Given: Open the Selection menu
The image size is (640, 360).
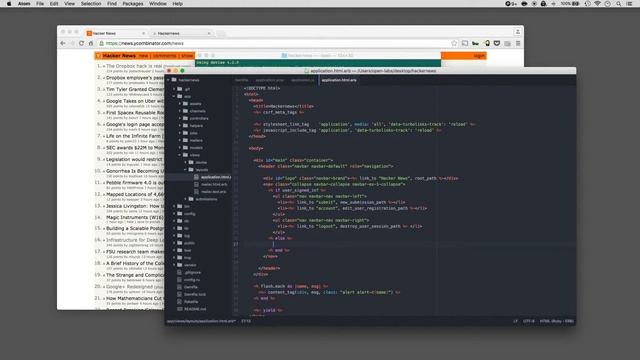Looking at the screenshot, I should coord(91,4).
